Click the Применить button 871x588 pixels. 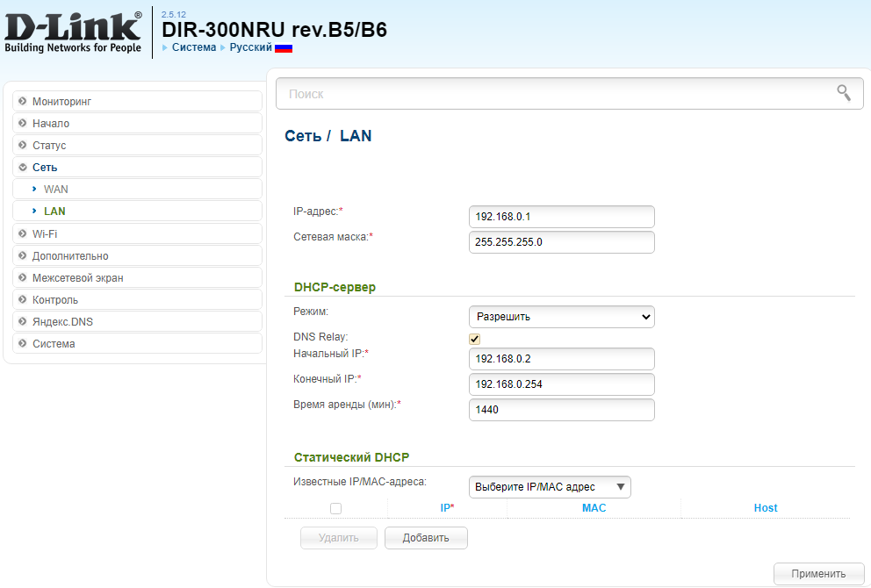[x=818, y=574]
